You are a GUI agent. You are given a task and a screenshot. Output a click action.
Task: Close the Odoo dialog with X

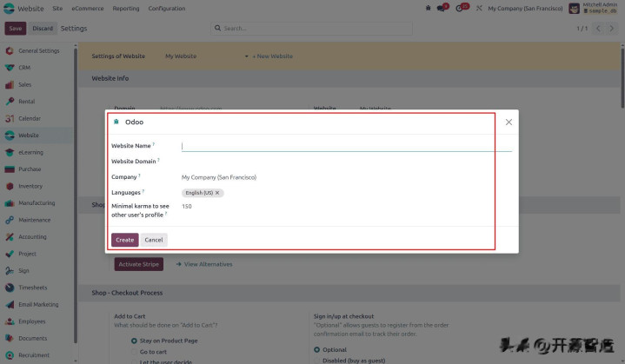tap(509, 122)
